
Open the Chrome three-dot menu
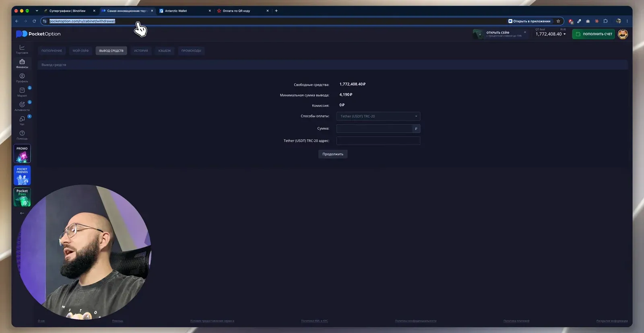click(x=627, y=21)
